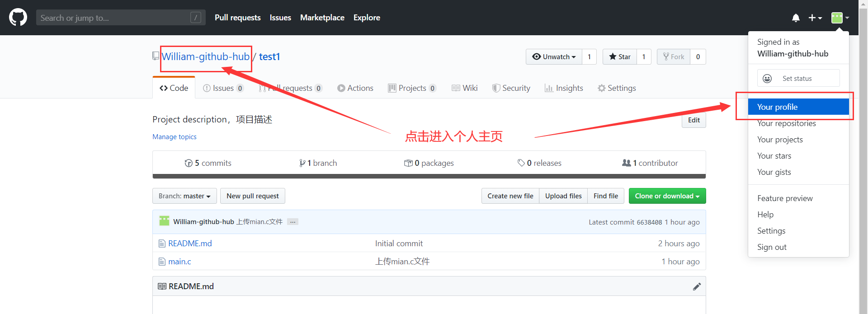This screenshot has width=868, height=314.
Task: Select Feature preview in the user menu
Action: (798, 198)
